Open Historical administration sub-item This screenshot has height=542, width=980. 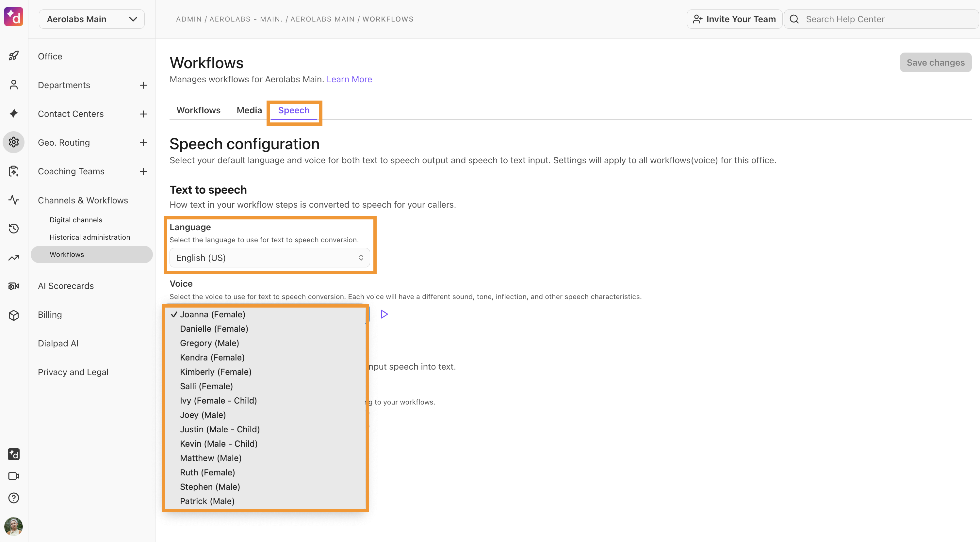[90, 237]
